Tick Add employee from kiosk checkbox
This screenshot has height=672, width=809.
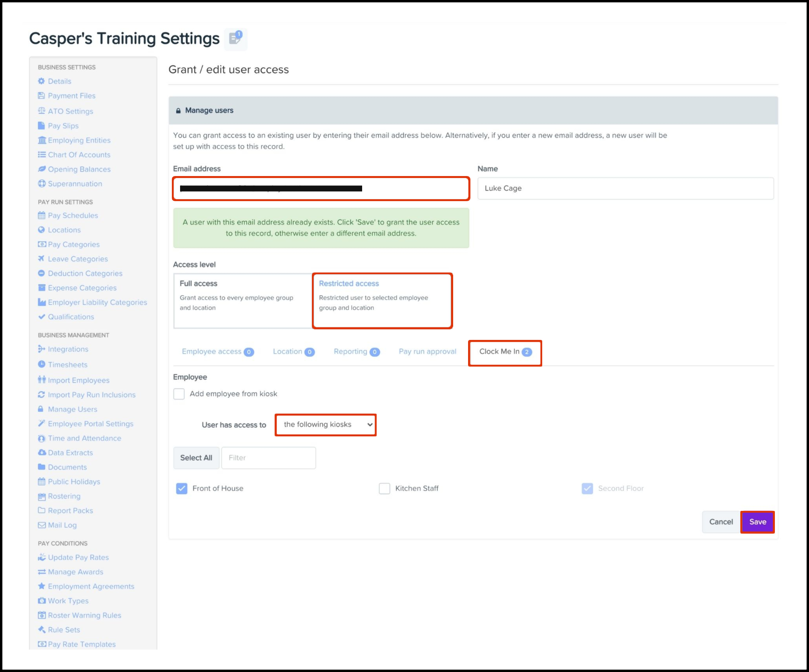[x=179, y=394]
